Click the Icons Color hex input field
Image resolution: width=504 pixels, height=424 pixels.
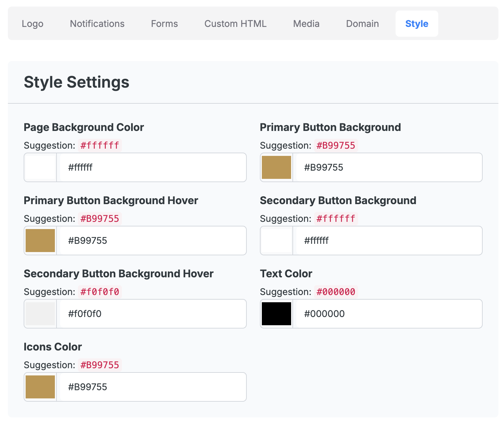point(153,387)
